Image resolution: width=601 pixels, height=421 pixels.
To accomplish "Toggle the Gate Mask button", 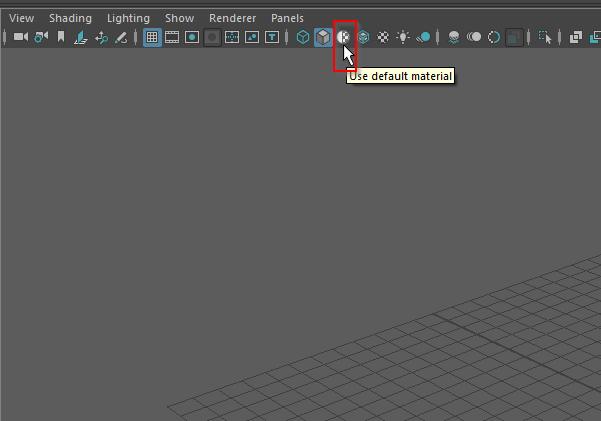I will [212, 37].
